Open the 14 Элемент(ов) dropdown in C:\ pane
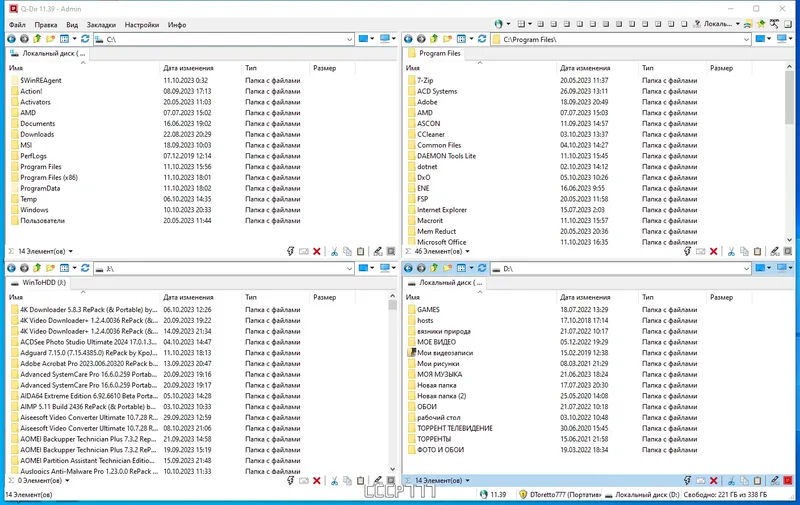 tap(70, 251)
